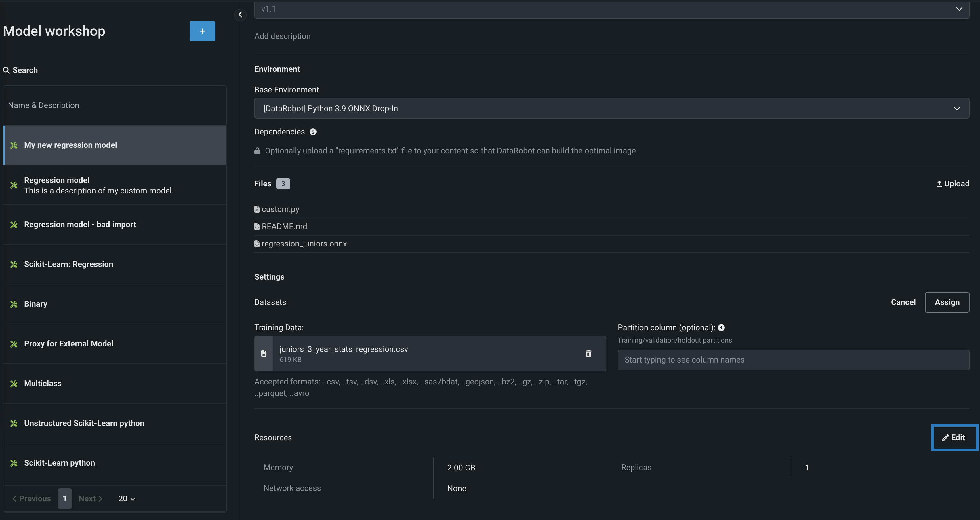Click the Assign button

pyautogui.click(x=947, y=302)
